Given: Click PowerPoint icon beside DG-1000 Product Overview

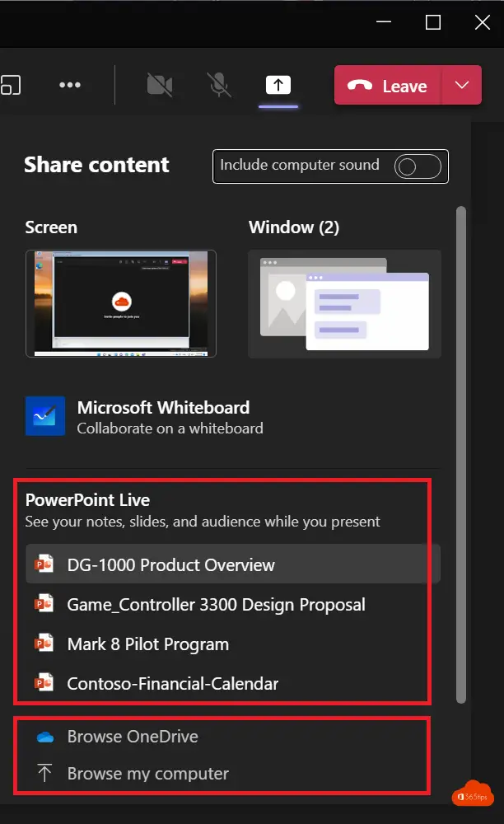Looking at the screenshot, I should (x=44, y=564).
